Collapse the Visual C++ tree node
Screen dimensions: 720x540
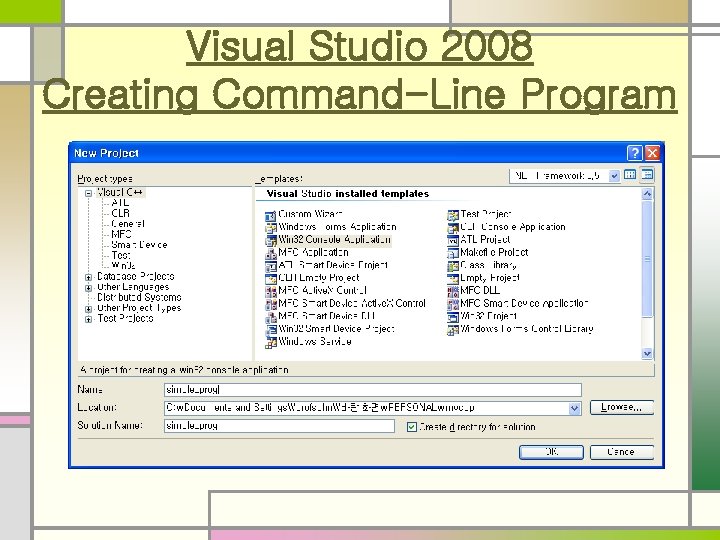(89, 193)
